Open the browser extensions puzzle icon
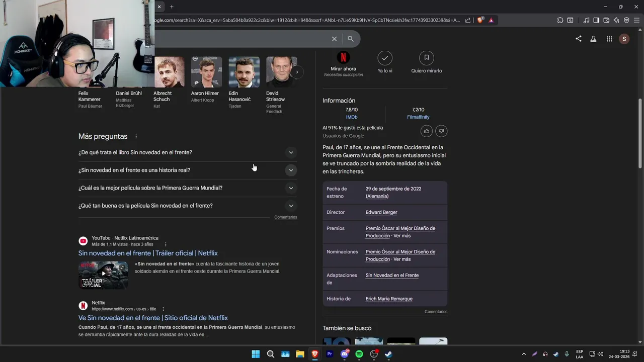The image size is (644, 362). pyautogui.click(x=560, y=20)
